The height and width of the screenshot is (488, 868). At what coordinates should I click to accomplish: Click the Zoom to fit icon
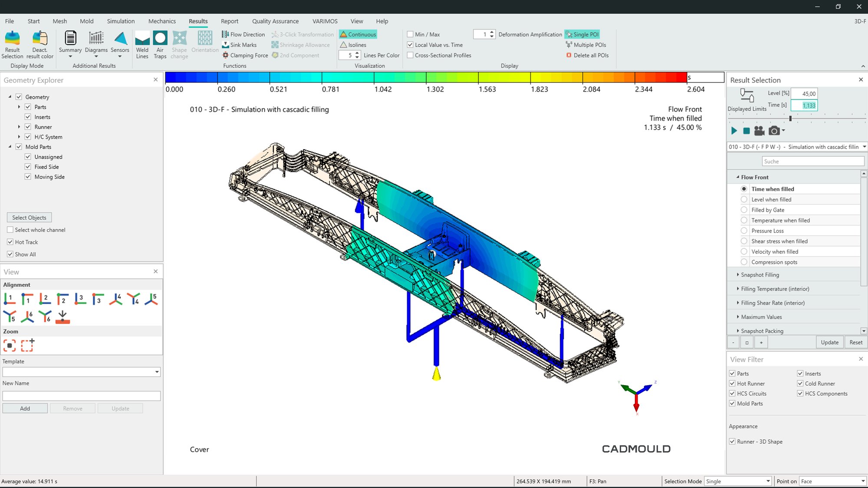[x=10, y=346]
